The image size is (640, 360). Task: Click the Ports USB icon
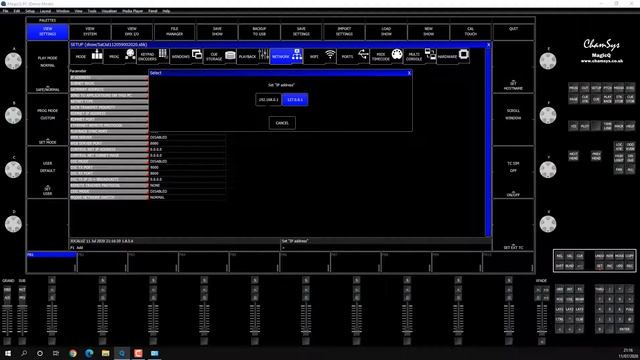(363, 54)
